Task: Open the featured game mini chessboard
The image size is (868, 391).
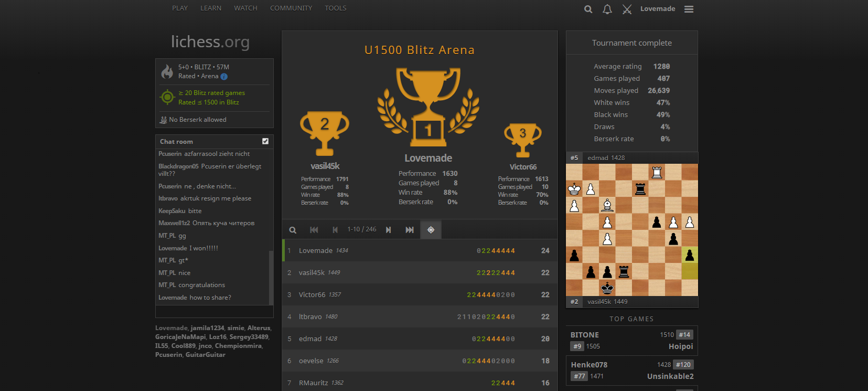Action: coord(632,230)
